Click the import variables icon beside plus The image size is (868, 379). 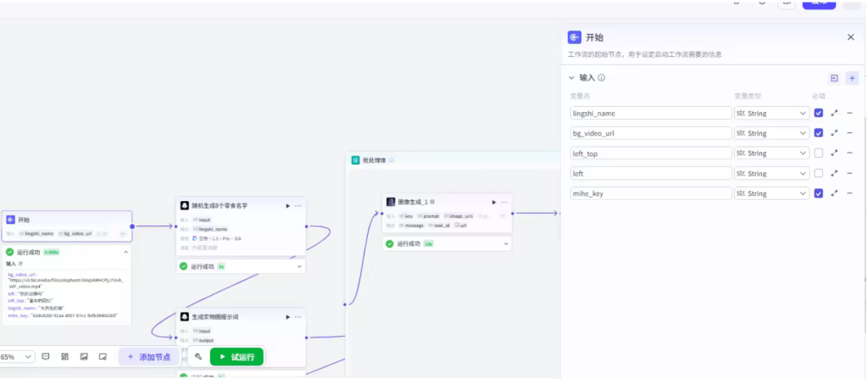point(834,78)
